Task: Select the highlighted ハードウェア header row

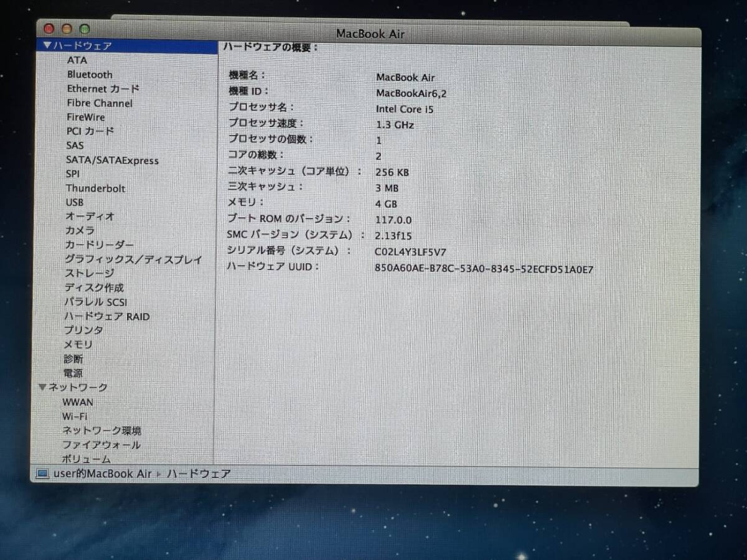Action: tap(127, 46)
